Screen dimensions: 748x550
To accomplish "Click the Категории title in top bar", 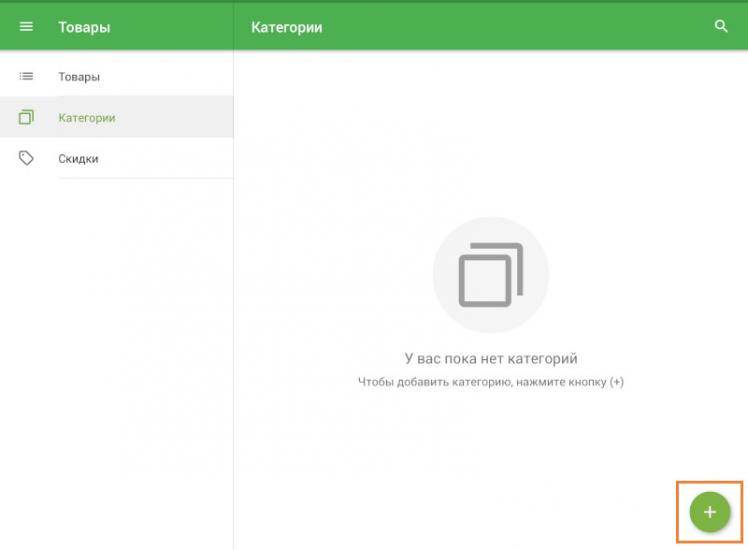I will point(286,27).
